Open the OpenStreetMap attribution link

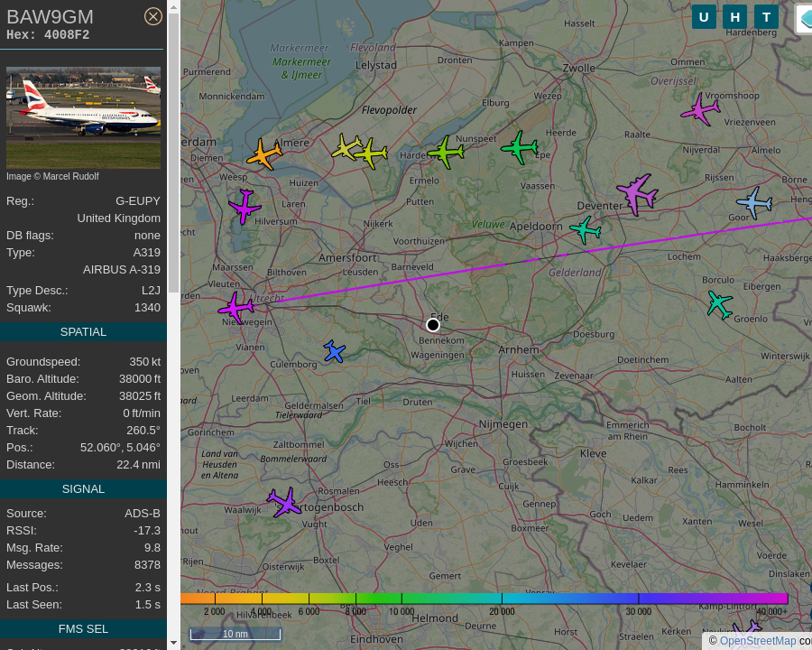point(758,641)
